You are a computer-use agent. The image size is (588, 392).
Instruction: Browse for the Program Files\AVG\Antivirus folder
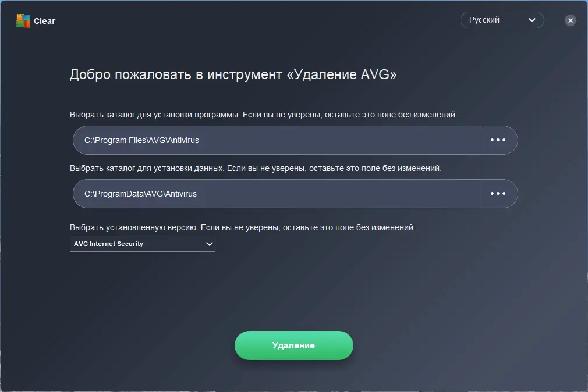pos(498,140)
